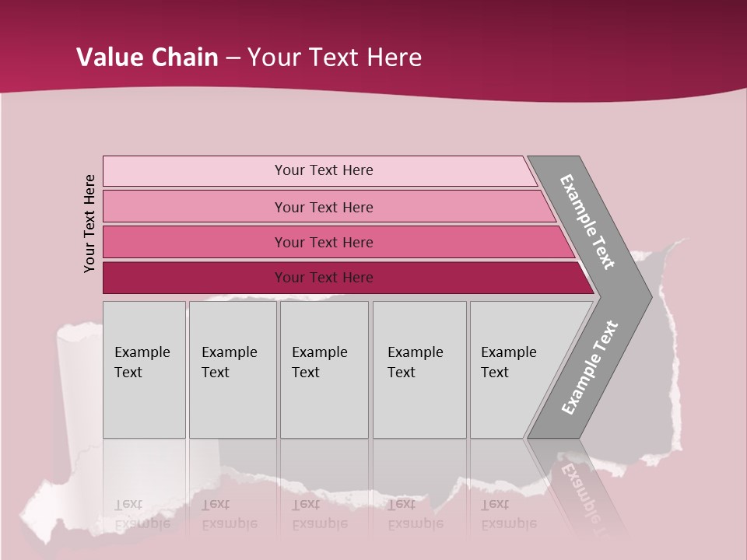This screenshot has width=747, height=560.
Task: Select the darkest crimson bottom bar
Action: pos(323,278)
